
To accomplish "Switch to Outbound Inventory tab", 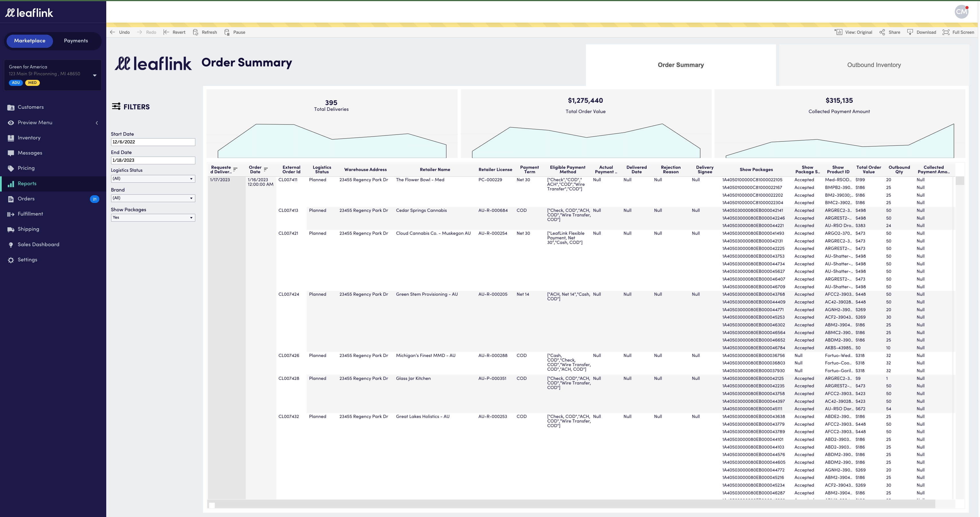I will pos(874,65).
